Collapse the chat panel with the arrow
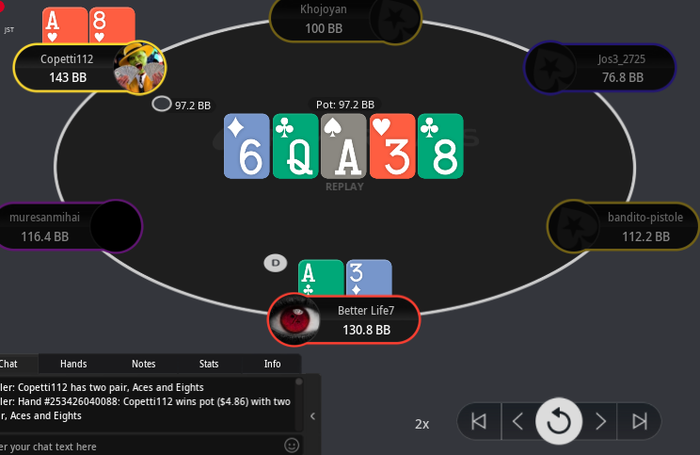The width and height of the screenshot is (700, 455). 312,416
